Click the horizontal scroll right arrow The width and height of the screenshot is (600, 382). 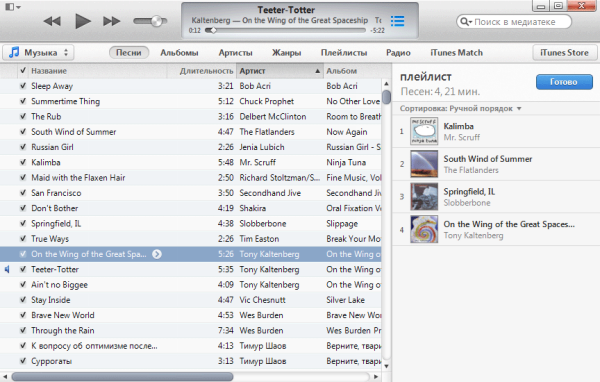coord(376,377)
